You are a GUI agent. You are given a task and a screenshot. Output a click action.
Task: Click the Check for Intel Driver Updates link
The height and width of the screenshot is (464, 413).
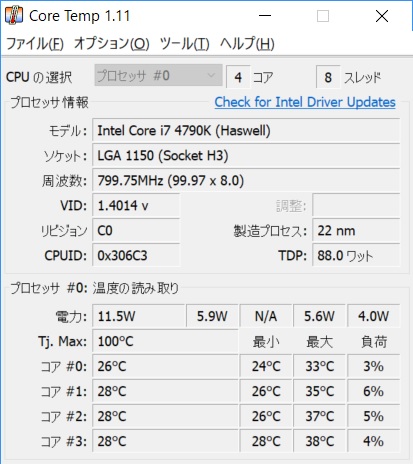click(x=305, y=102)
